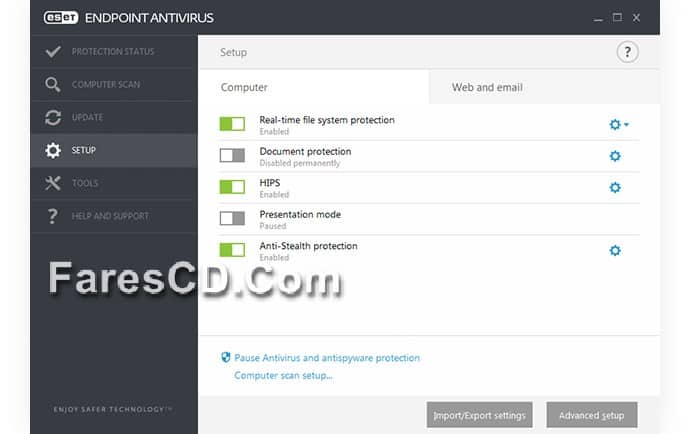Click the Tools wrench icon
This screenshot has width=690, height=434.
pos(53,183)
